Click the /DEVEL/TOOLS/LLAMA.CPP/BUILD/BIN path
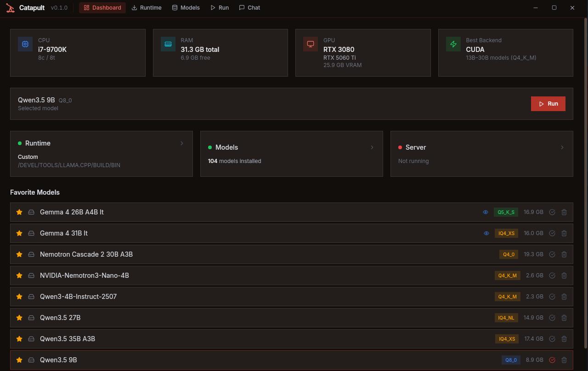The width and height of the screenshot is (588, 371). [x=69, y=165]
